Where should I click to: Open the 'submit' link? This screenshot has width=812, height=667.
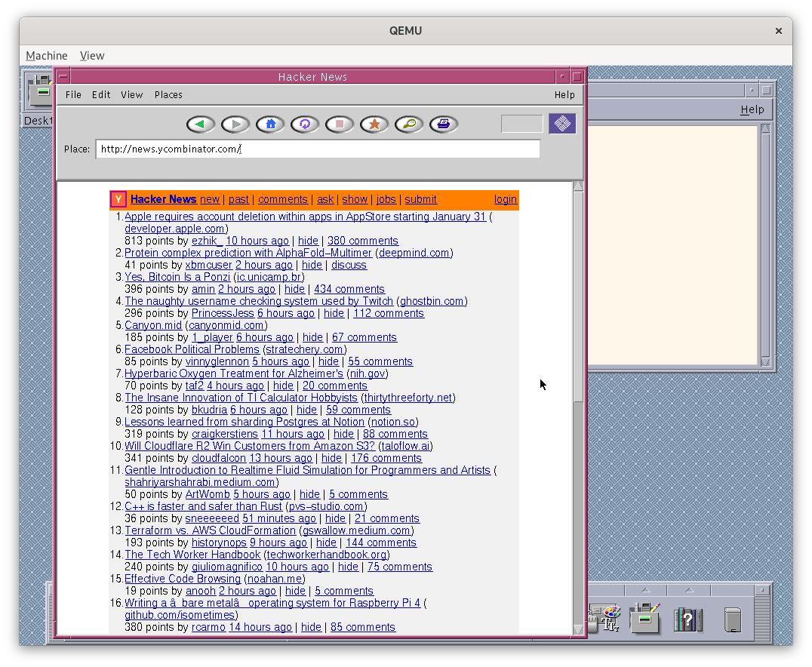[x=420, y=199]
